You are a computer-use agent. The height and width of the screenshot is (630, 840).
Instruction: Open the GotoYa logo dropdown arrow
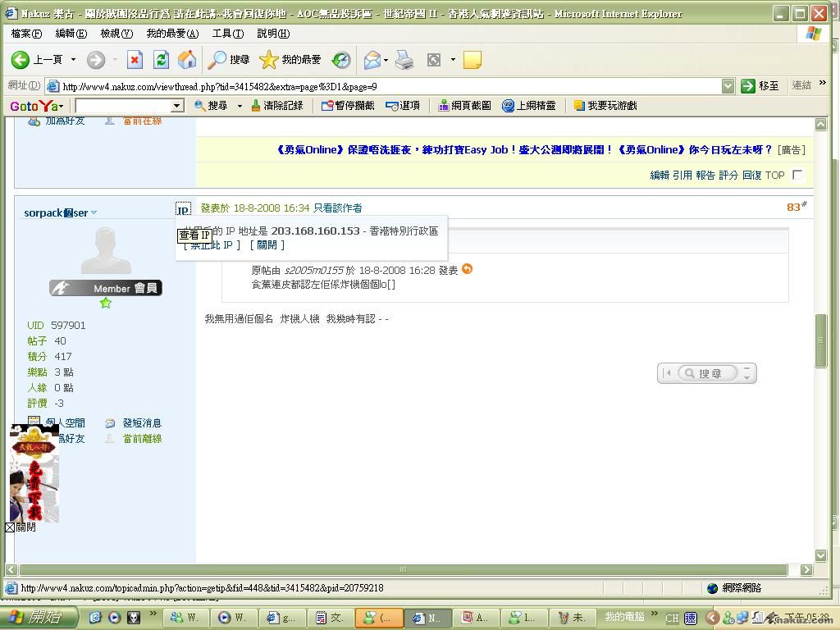click(61, 107)
